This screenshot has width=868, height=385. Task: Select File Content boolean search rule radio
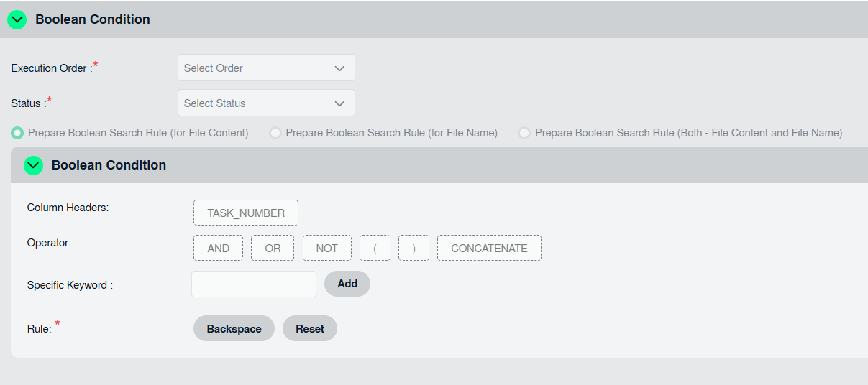coord(17,133)
